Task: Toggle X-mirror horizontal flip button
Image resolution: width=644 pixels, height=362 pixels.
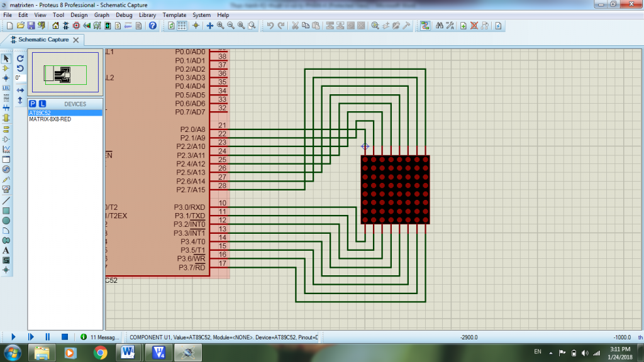Action: [x=20, y=90]
